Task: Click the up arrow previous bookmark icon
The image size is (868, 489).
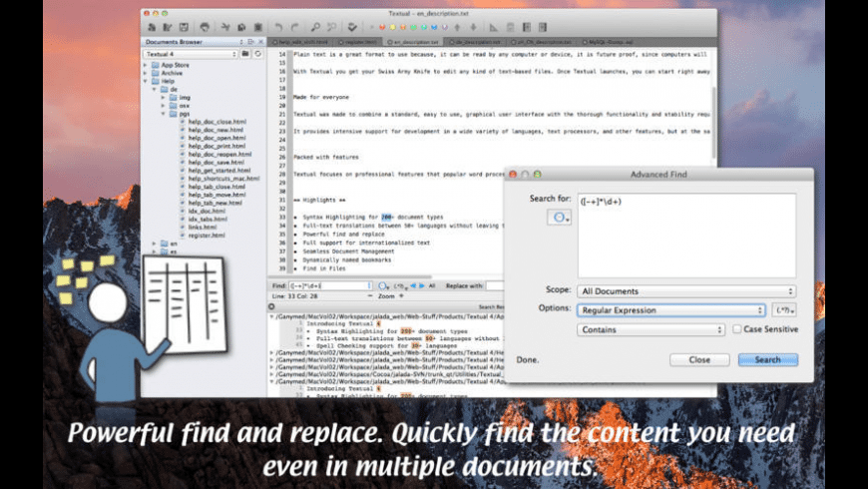Action: click(x=457, y=27)
